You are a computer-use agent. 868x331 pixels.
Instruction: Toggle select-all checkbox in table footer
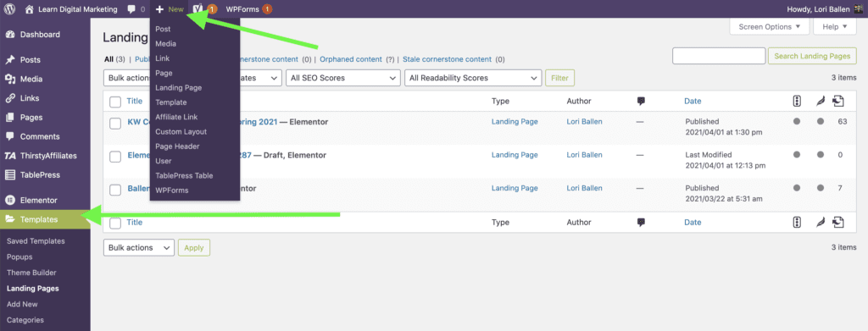pyautogui.click(x=115, y=223)
